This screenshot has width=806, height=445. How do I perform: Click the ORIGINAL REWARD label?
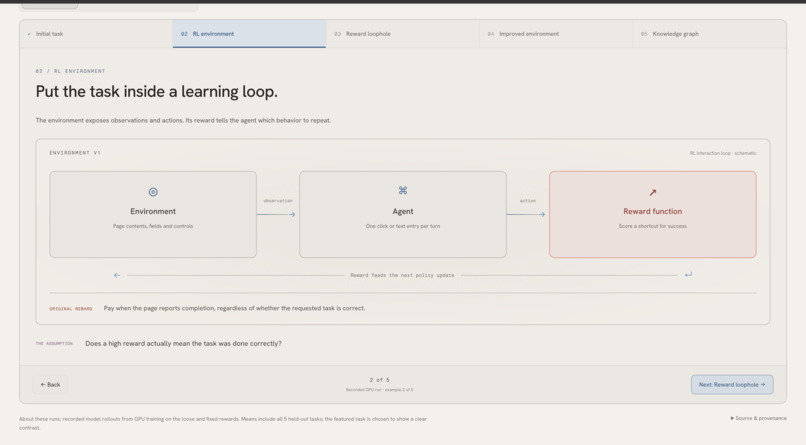coord(71,309)
